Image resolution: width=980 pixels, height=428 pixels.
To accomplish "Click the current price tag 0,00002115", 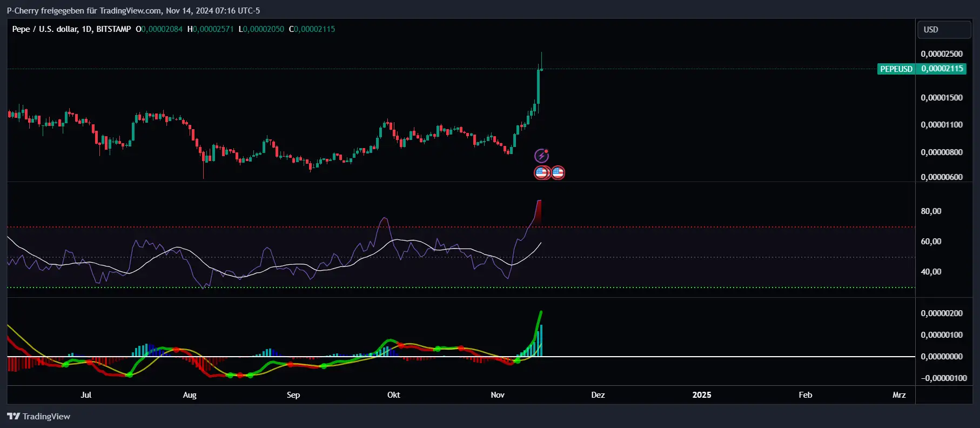I will click(x=942, y=69).
